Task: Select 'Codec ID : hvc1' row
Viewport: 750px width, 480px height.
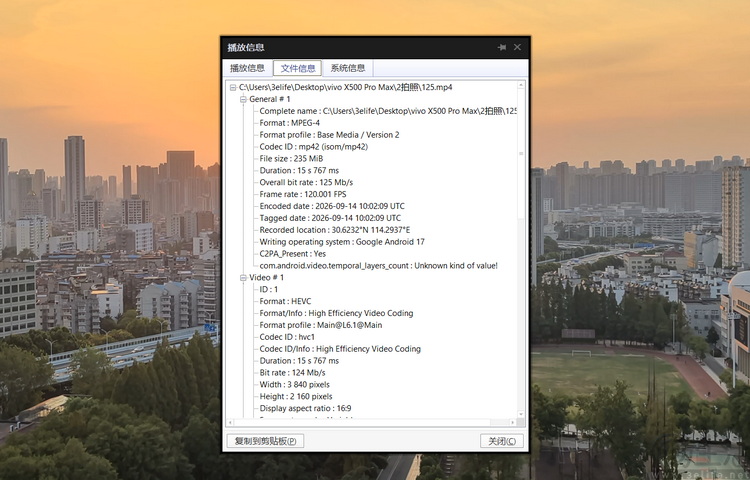Action: (287, 338)
